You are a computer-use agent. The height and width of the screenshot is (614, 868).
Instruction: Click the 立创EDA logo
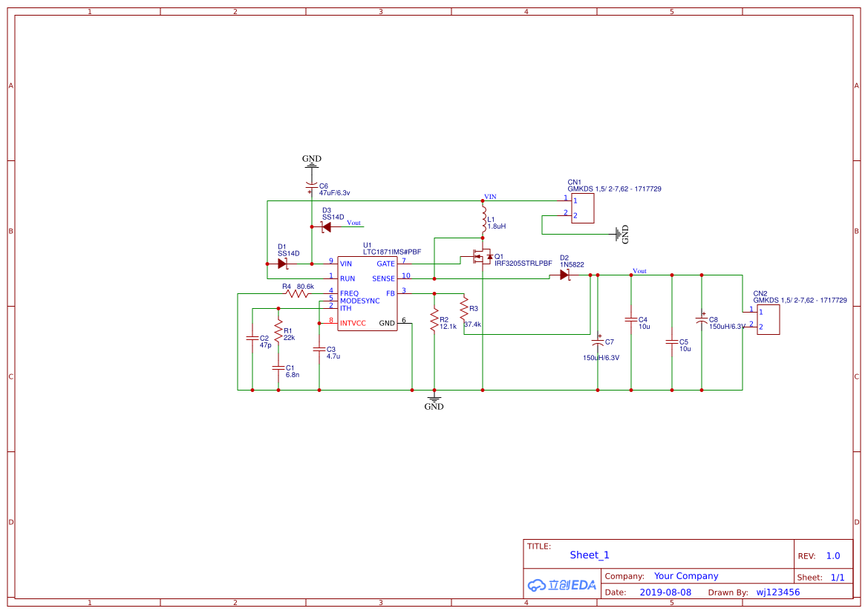(x=562, y=585)
